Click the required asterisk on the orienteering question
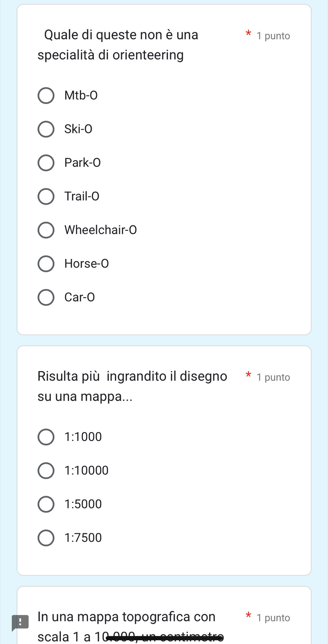Image resolution: width=328 pixels, height=644 pixels. tap(248, 33)
